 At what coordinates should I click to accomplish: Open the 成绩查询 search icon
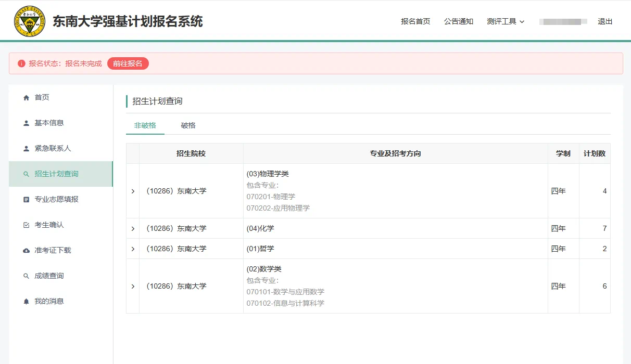[x=26, y=276]
